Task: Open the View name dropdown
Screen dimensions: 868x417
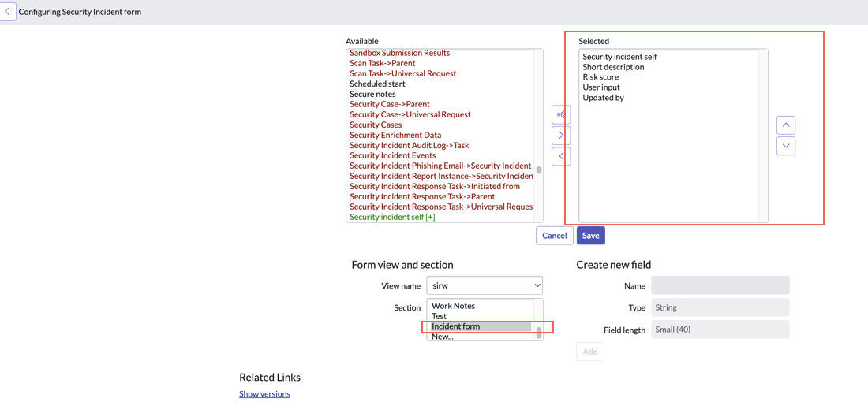Action: pyautogui.click(x=485, y=285)
